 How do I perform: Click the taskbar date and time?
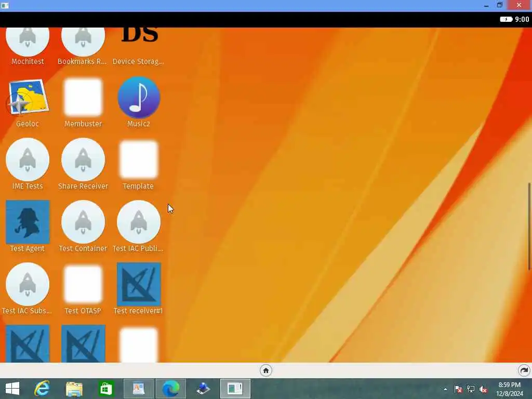pyautogui.click(x=509, y=389)
